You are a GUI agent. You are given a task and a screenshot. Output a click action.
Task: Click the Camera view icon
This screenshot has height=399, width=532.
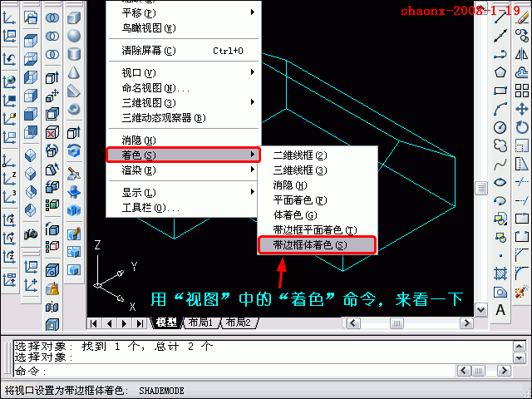coord(31,234)
